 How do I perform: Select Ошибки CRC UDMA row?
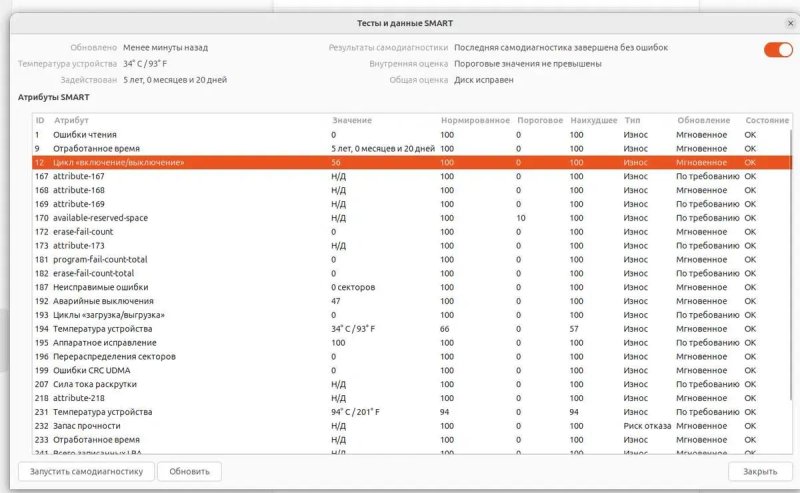click(412, 370)
